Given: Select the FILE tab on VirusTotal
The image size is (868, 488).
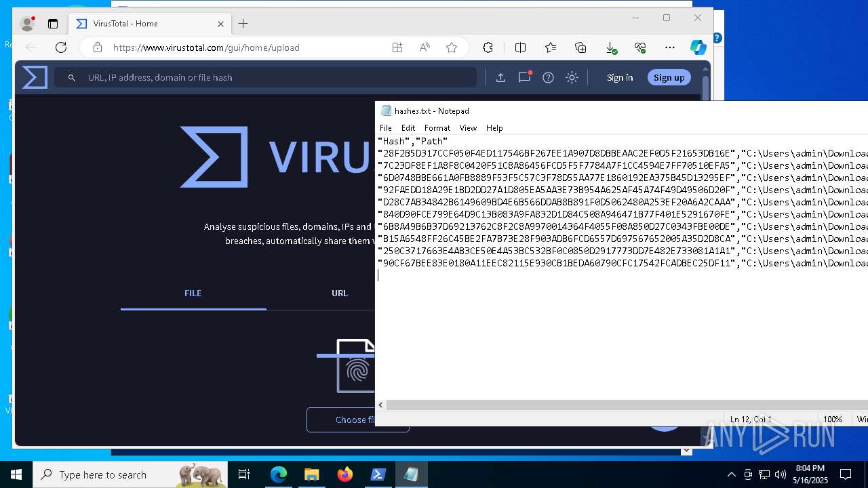Looking at the screenshot, I should pyautogui.click(x=193, y=293).
